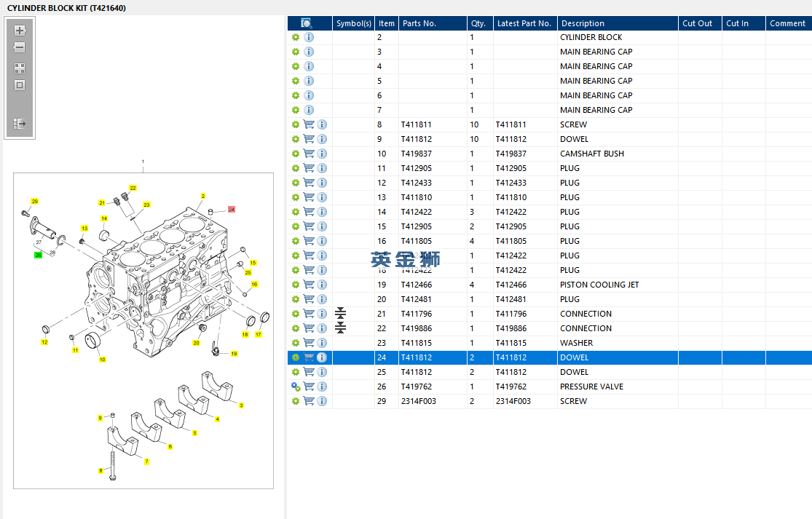Screen dimensions: 812x519
Task: Sort by Description column header
Action: pos(583,23)
